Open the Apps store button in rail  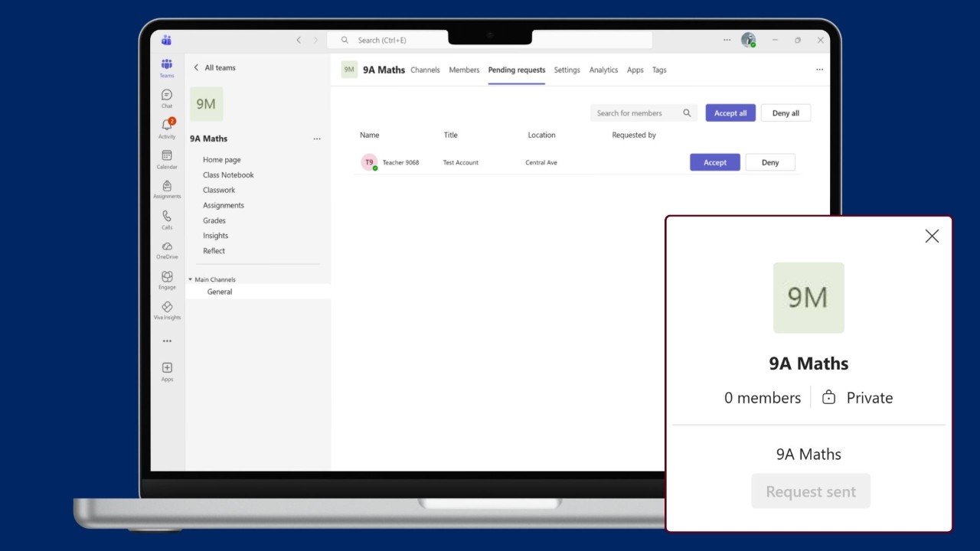click(x=166, y=372)
